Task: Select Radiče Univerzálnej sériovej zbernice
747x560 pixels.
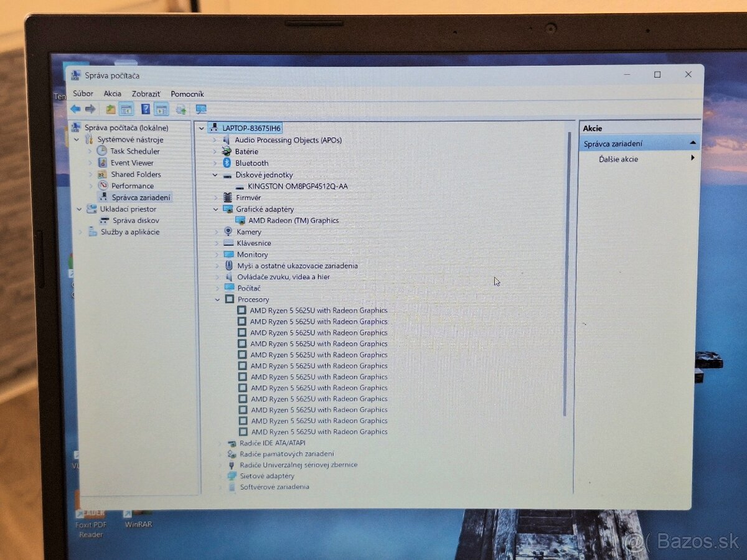Action: 298,465
